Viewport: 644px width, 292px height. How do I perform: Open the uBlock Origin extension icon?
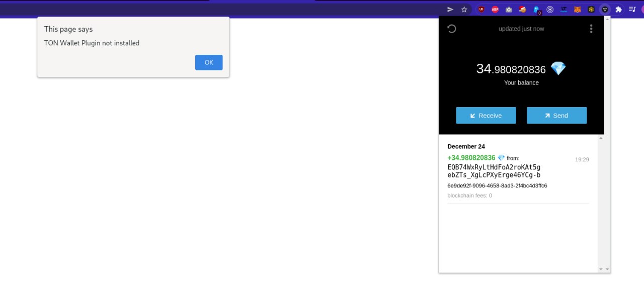click(x=481, y=9)
